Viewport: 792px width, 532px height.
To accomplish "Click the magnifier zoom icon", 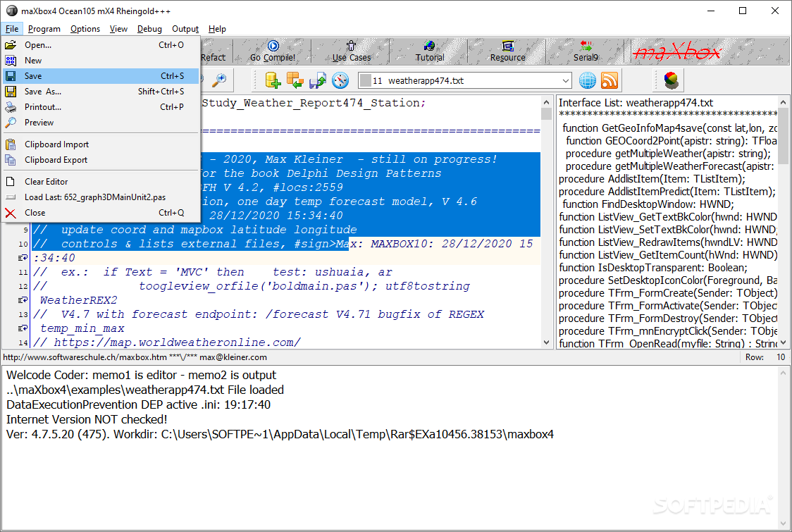I will 218,80.
